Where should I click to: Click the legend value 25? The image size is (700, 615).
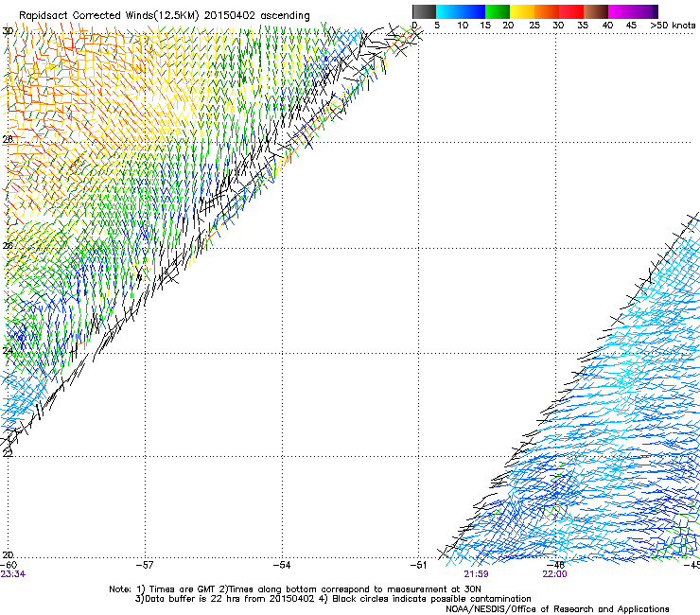(534, 26)
